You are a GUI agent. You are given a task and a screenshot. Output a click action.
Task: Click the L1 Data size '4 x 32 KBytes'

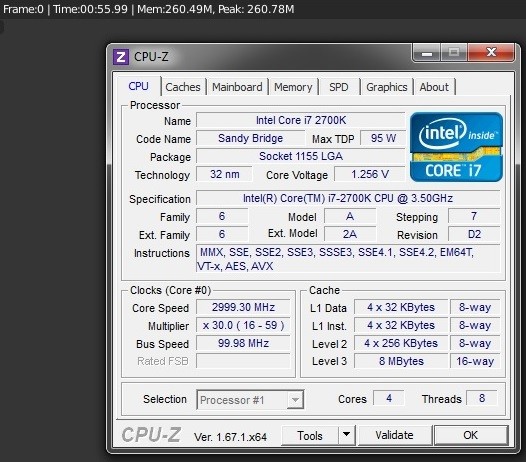(x=401, y=307)
